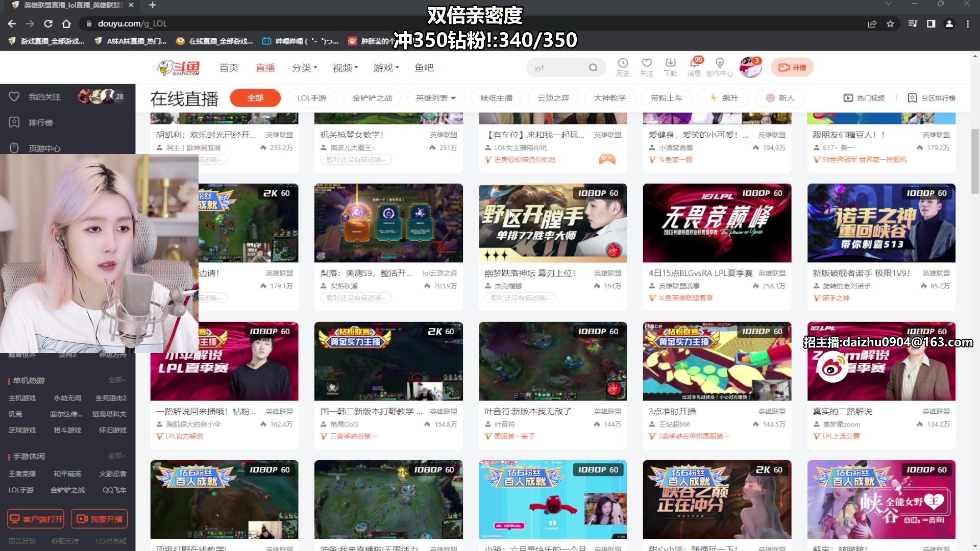The height and width of the screenshot is (551, 980).
Task: Open user avatar in header
Action: pos(750,67)
